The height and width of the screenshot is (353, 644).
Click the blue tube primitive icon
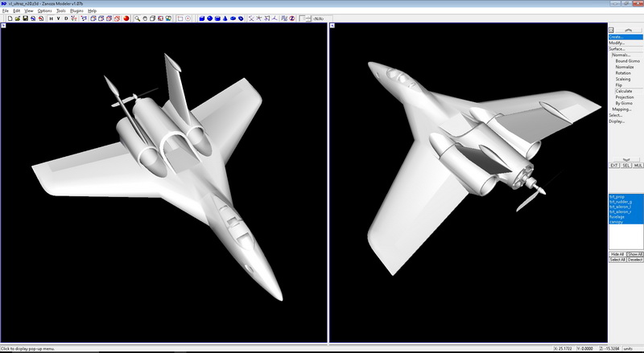[x=241, y=18]
